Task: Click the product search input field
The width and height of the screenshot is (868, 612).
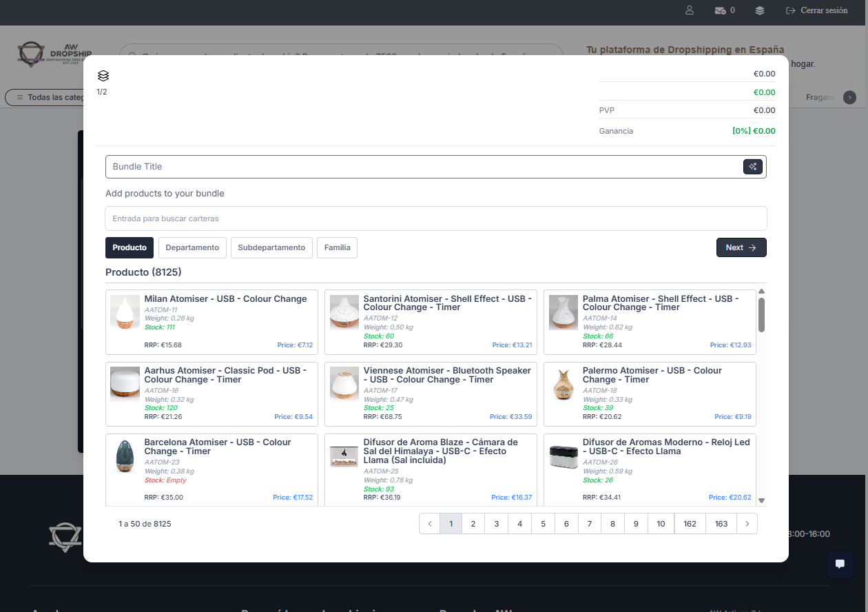Action: tap(435, 218)
